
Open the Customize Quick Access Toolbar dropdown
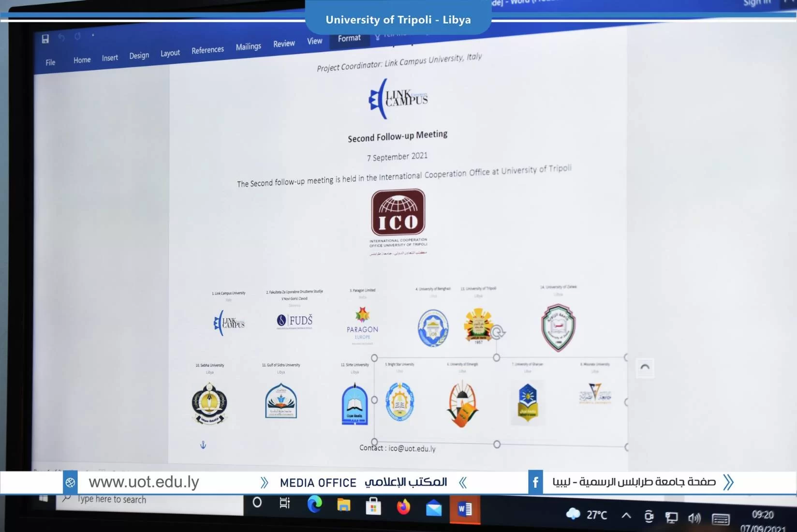point(93,35)
